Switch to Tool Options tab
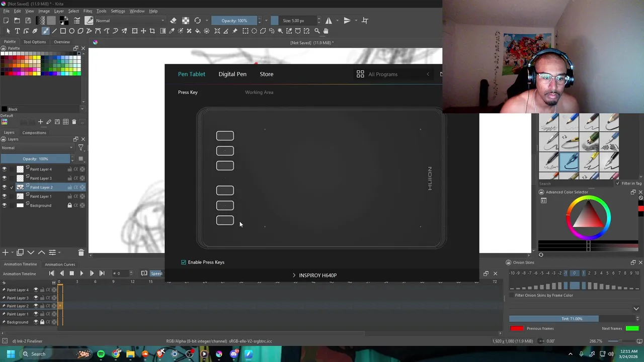Screen dimensions: 644x362 pyautogui.click(x=34, y=42)
